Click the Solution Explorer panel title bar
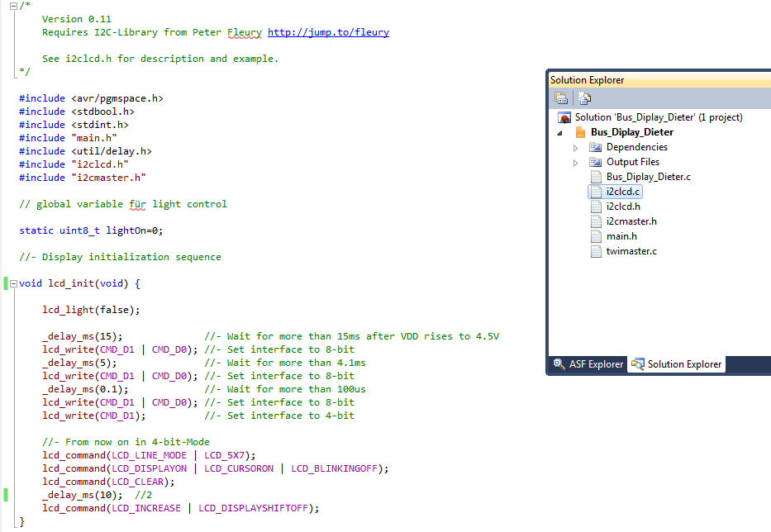The width and height of the screenshot is (771, 532). (659, 80)
